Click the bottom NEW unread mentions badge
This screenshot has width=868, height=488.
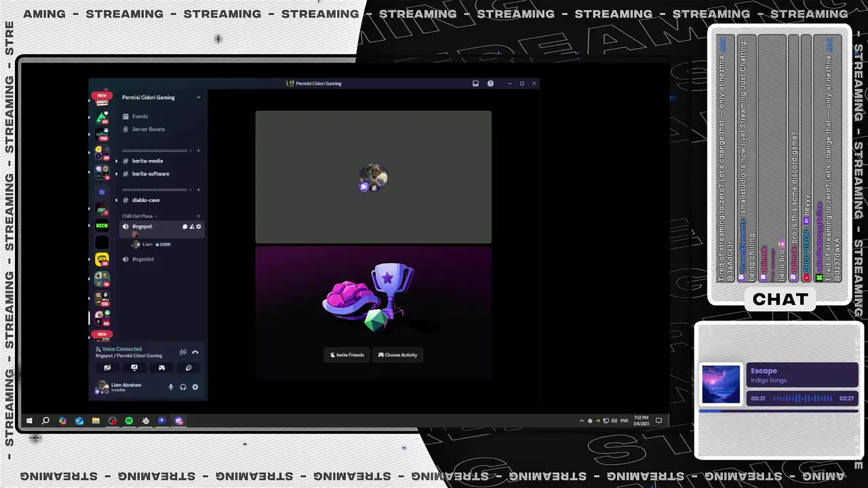click(x=102, y=334)
